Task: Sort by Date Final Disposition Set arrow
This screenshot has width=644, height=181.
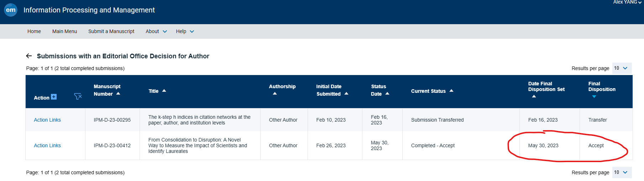Action: coord(534,96)
